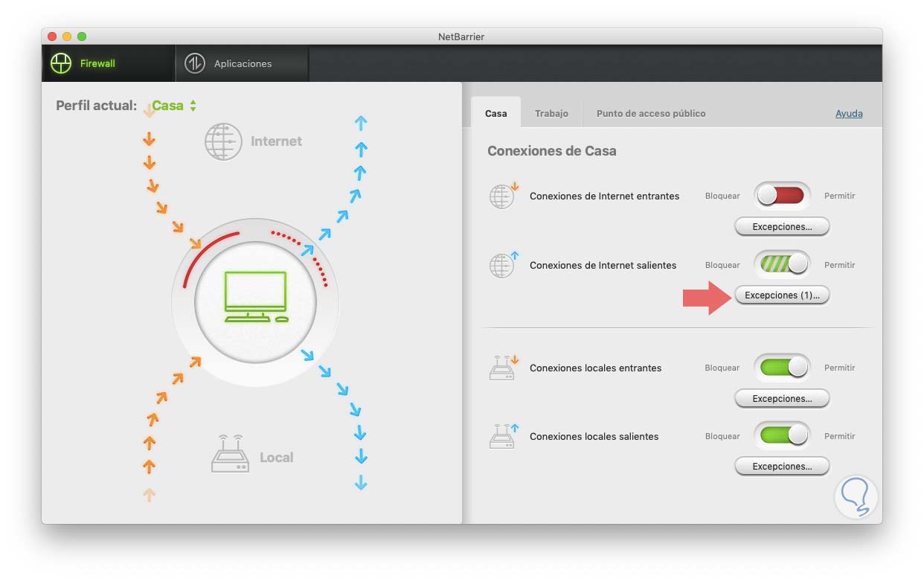The image size is (924, 579).
Task: Click Bloquear label for locales entrantes
Action: coord(722,368)
